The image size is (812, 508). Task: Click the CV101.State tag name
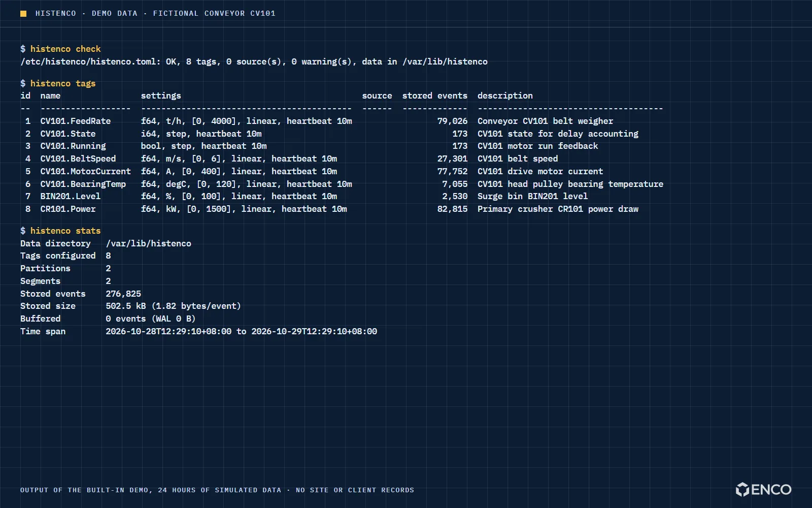(68, 134)
